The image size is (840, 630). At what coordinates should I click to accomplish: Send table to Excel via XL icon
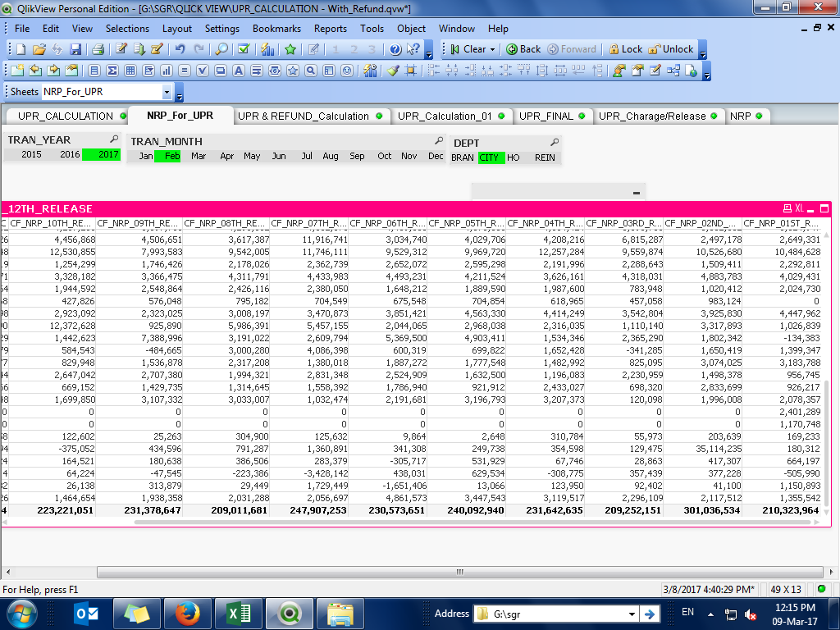click(798, 208)
